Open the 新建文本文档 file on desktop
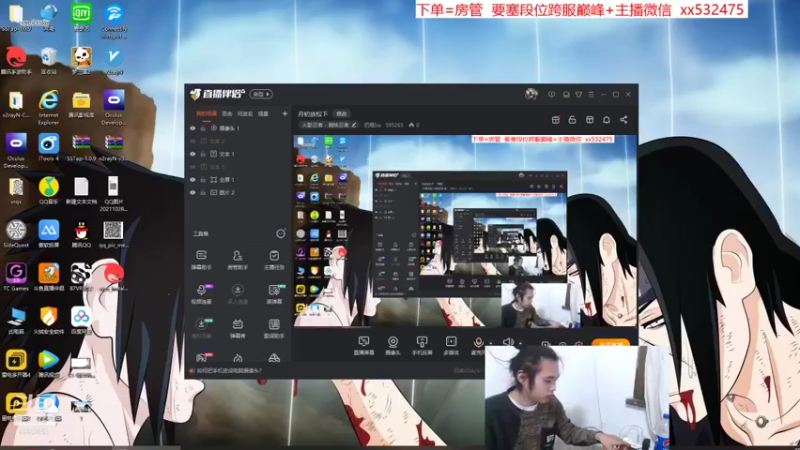800x450 pixels. coord(81,191)
